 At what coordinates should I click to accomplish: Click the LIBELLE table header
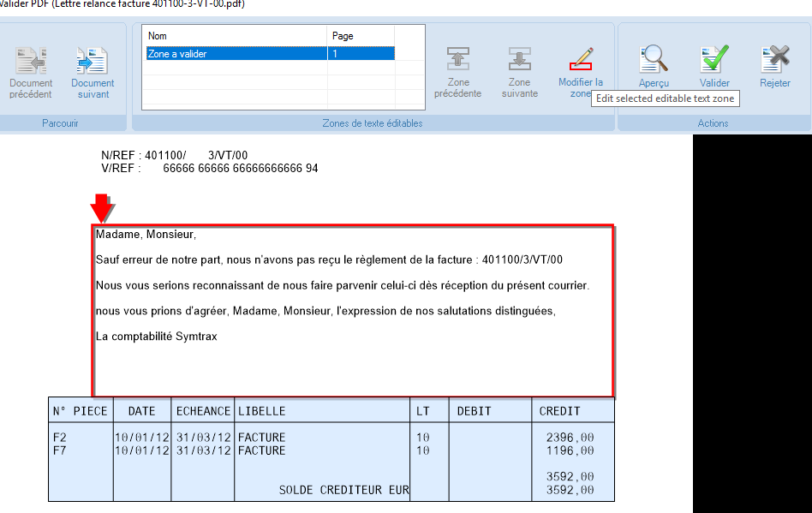[261, 411]
